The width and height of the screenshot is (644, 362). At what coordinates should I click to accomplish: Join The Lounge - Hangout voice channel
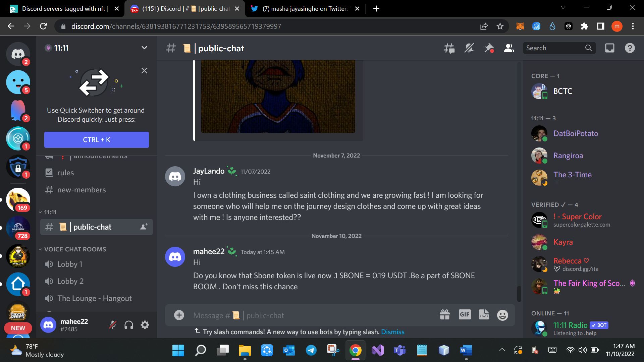[97, 298]
